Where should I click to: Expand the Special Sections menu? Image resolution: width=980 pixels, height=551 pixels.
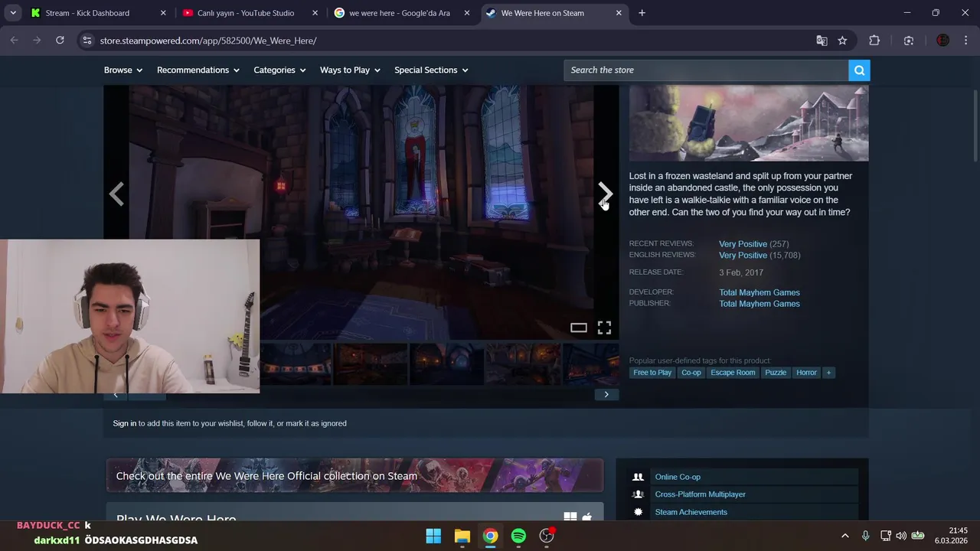pyautogui.click(x=431, y=70)
